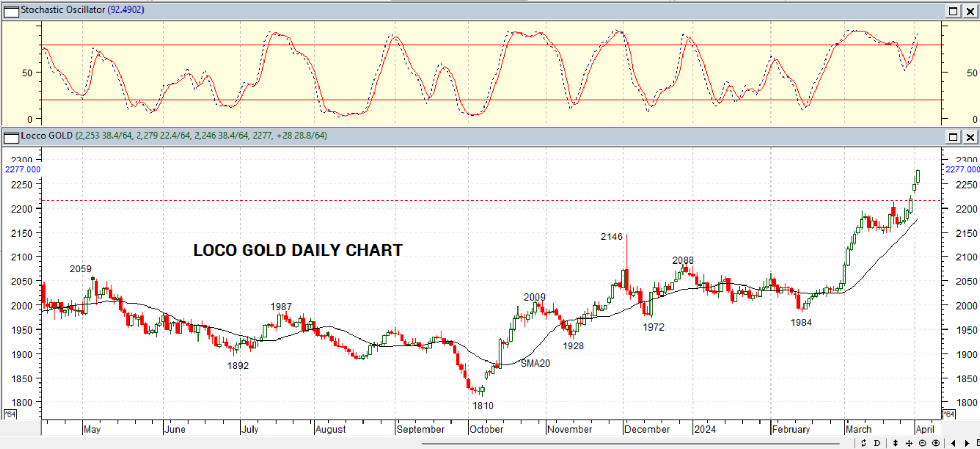Click the '2146' peak price label
This screenshot has height=449, width=980.
[x=611, y=237]
